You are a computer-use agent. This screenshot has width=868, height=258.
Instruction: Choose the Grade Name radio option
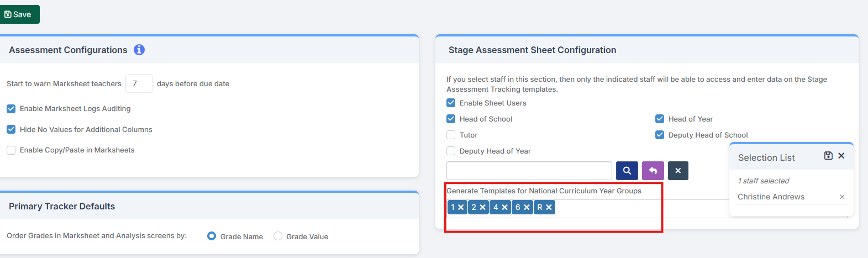tap(212, 236)
